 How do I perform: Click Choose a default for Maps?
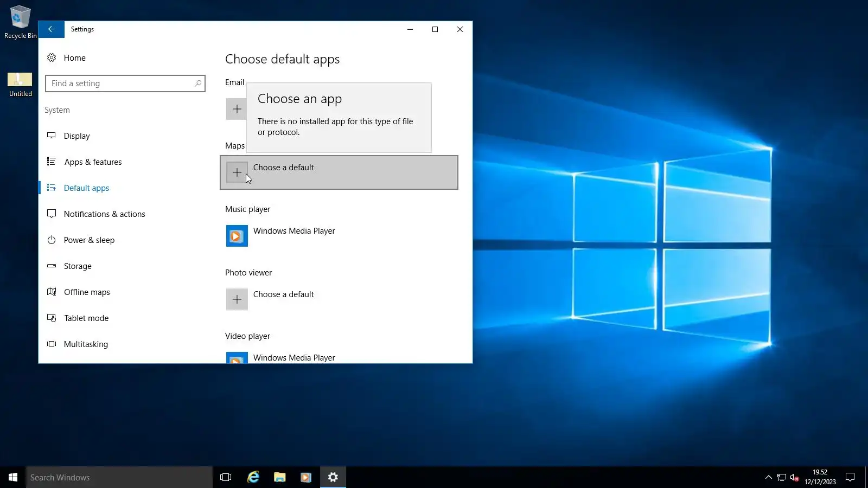click(339, 172)
